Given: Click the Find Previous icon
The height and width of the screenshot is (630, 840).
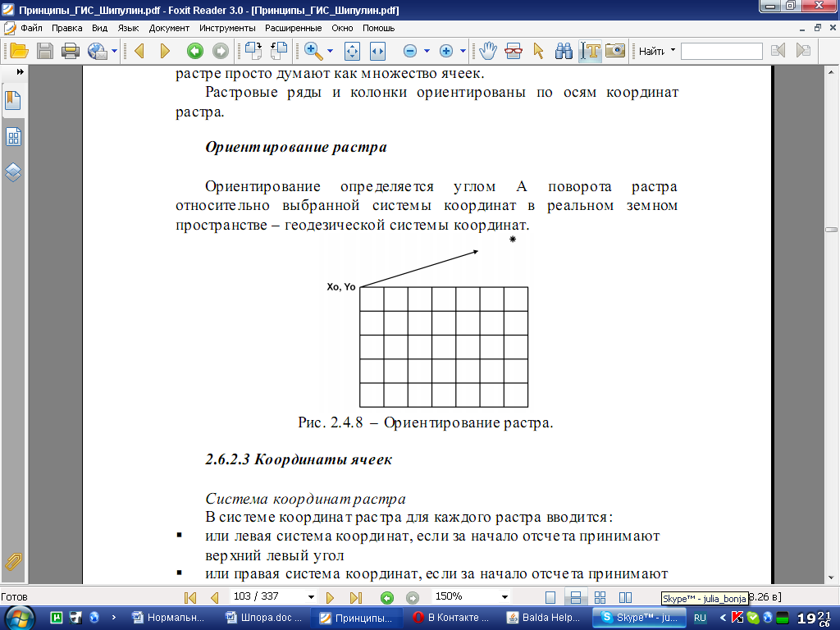Looking at the screenshot, I should 778,51.
